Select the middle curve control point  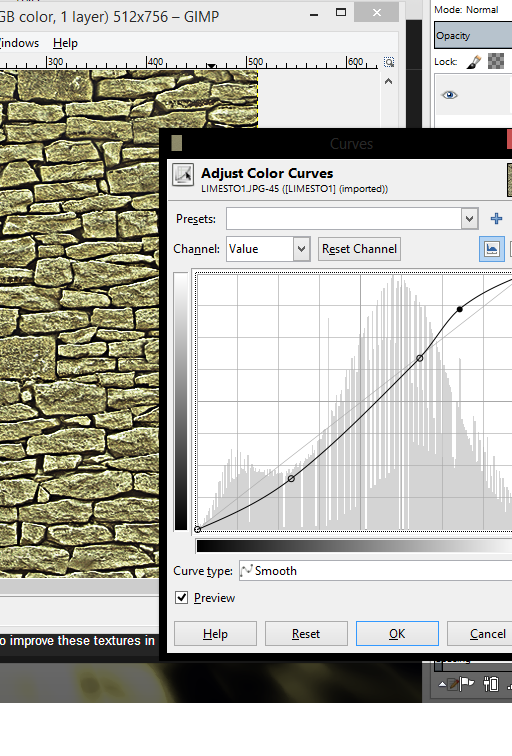pos(419,358)
